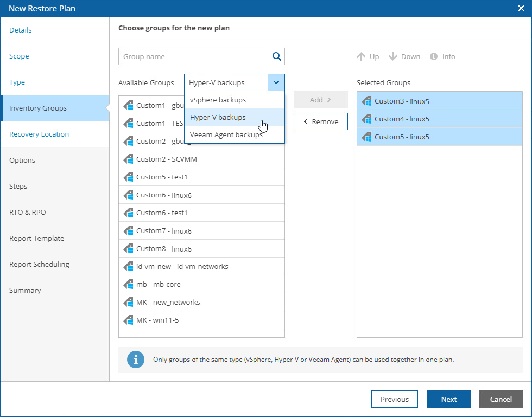Choose vSphere backups from dropdown
This screenshot has width=532, height=417.
tap(218, 100)
